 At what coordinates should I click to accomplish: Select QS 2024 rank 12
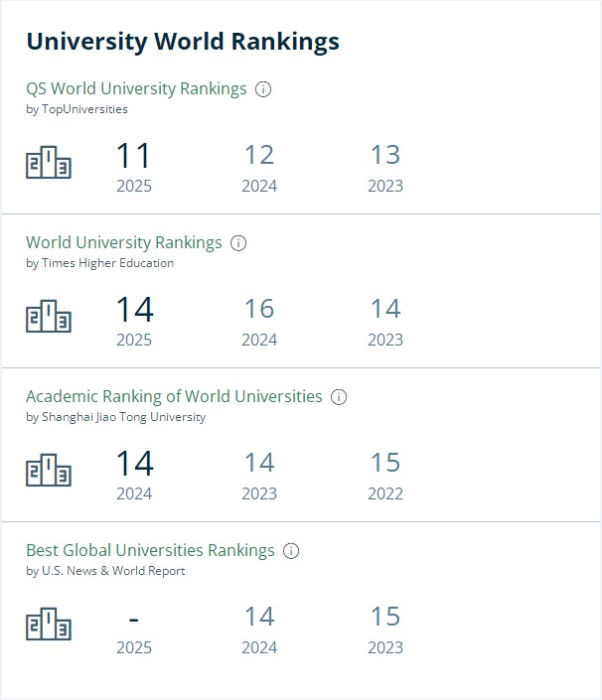[259, 155]
